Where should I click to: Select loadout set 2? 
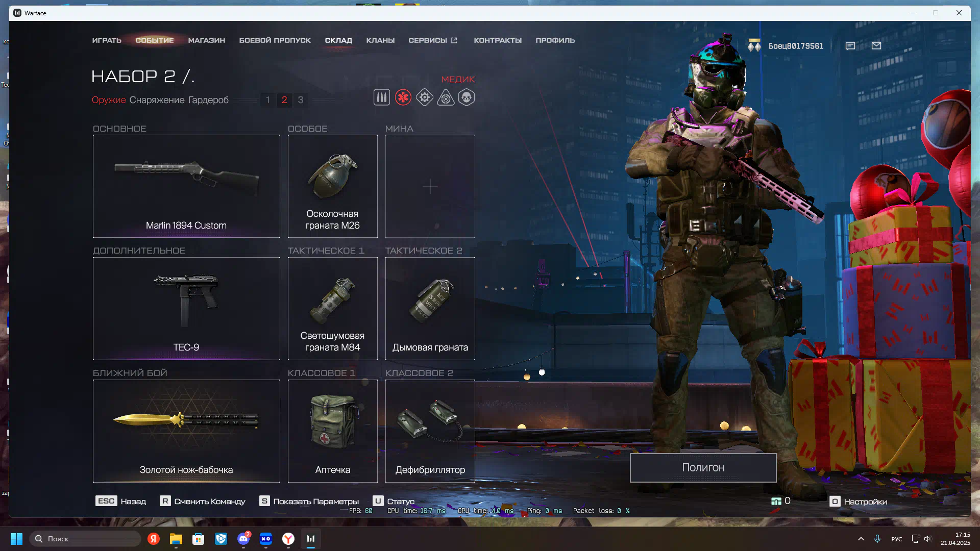[284, 100]
